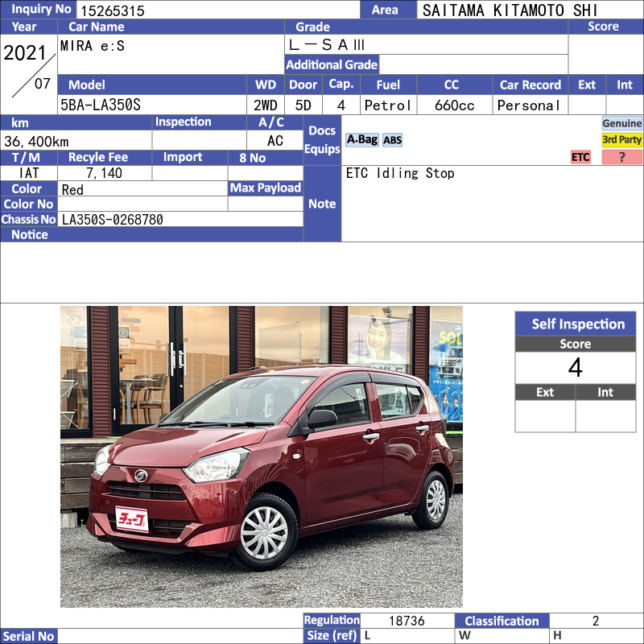The width and height of the screenshot is (644, 644).
Task: Select the classification value 2
Action: click(x=596, y=621)
